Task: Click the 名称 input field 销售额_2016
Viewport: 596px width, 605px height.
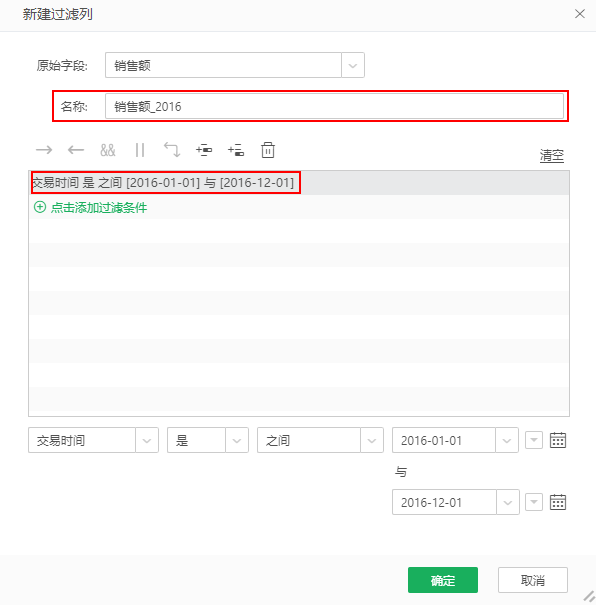Action: click(x=334, y=106)
